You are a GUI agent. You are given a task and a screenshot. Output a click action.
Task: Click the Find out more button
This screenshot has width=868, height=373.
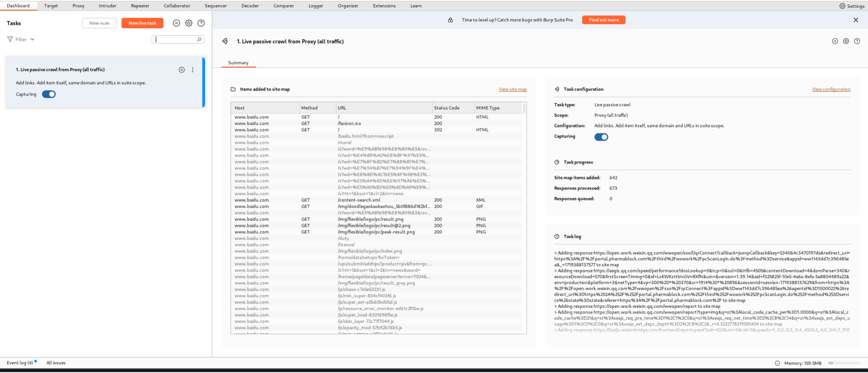click(x=604, y=20)
